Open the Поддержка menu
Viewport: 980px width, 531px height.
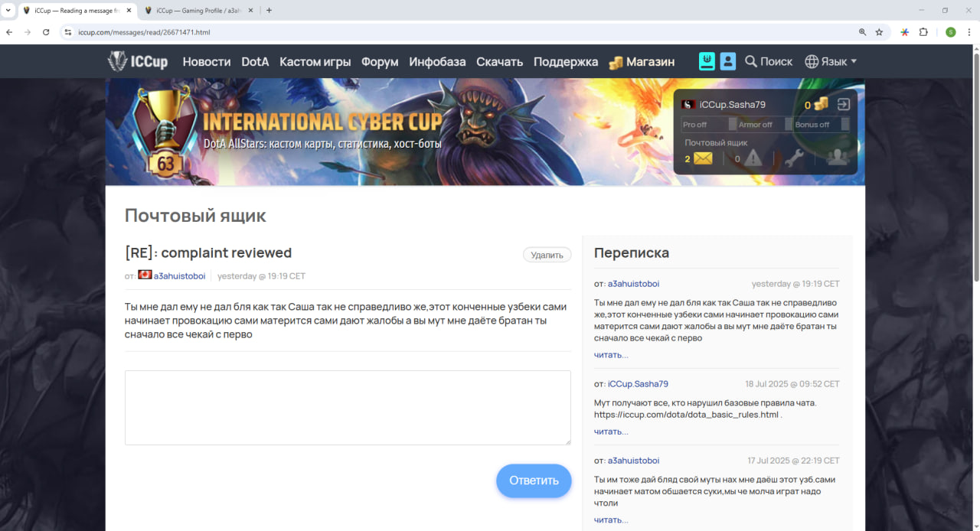click(566, 61)
